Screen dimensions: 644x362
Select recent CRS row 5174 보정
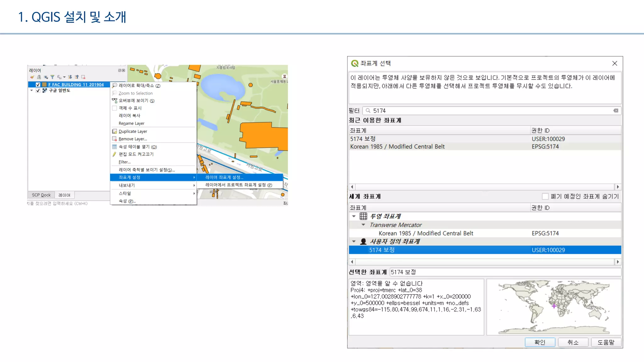click(485, 139)
